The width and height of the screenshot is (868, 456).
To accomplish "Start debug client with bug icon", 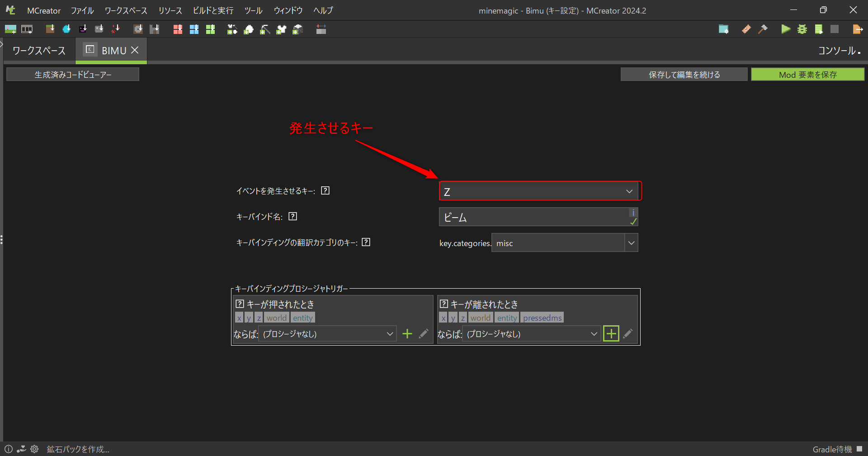I will pos(802,29).
